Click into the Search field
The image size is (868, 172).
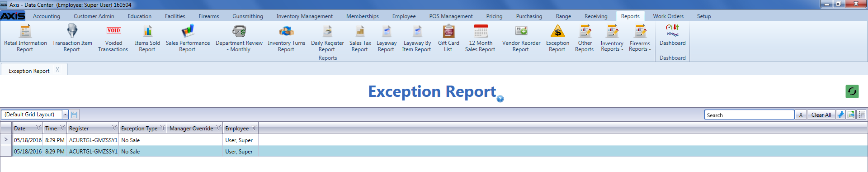(x=749, y=115)
